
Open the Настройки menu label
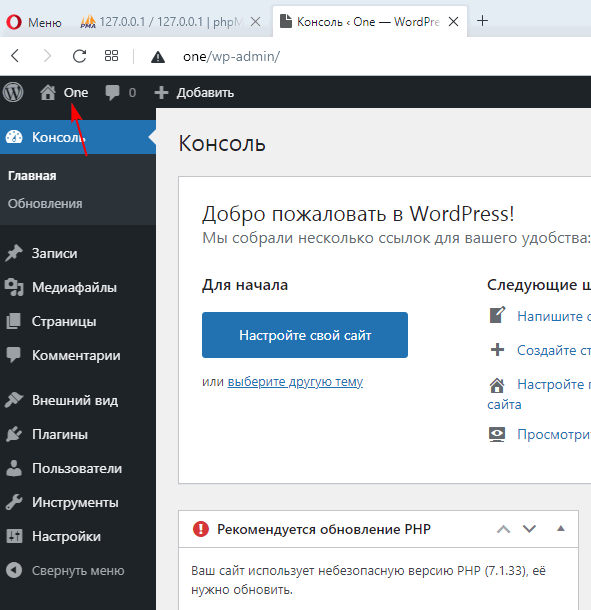67,536
